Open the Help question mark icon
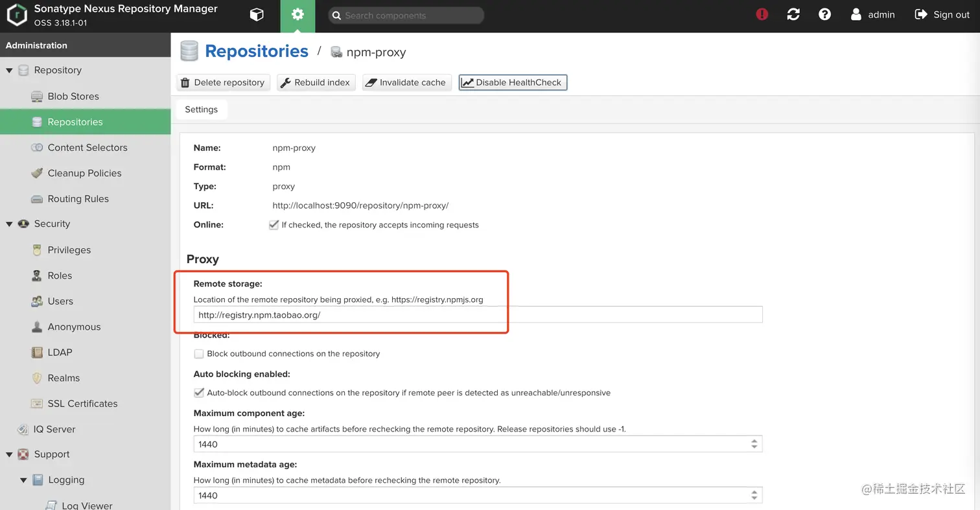980x510 pixels. point(824,14)
